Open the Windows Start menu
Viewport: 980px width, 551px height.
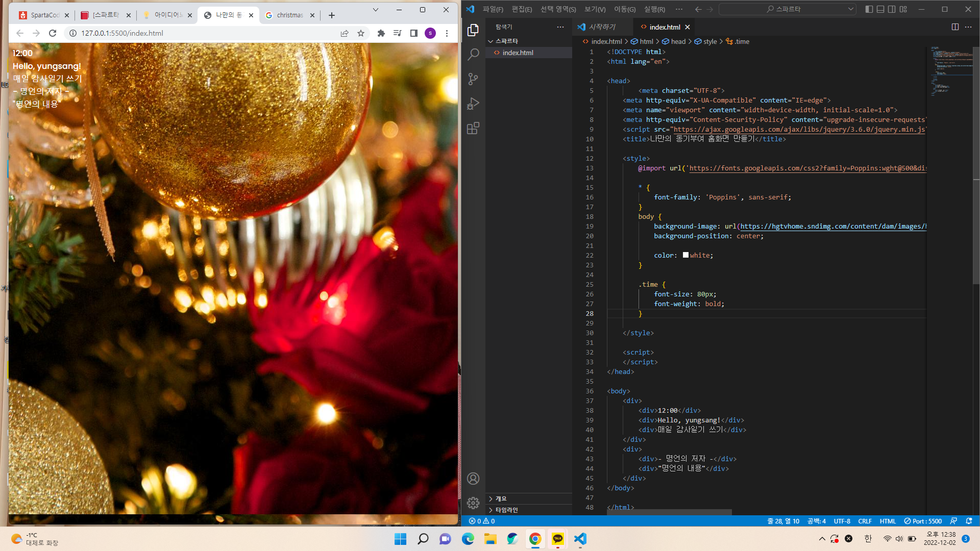400,539
